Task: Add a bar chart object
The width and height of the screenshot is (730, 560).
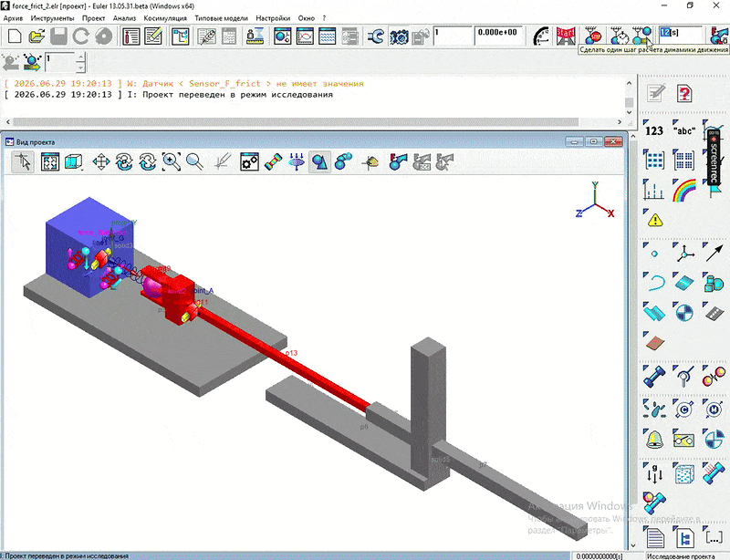Action: click(654, 190)
